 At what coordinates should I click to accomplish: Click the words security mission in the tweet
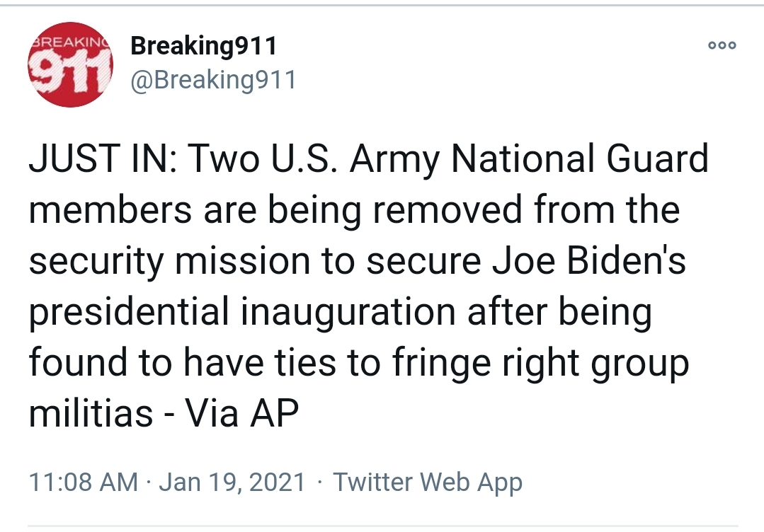(x=169, y=261)
